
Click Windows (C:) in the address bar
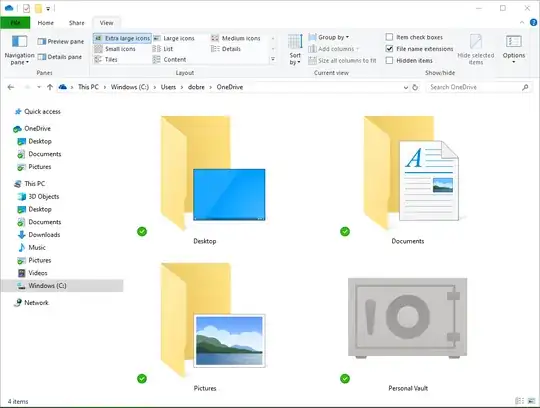coord(130,87)
